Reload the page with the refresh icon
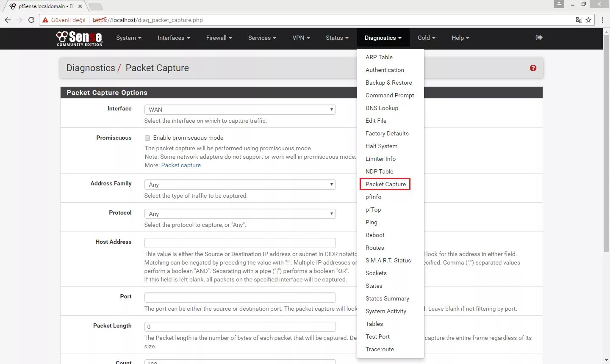The image size is (610, 364). (31, 20)
